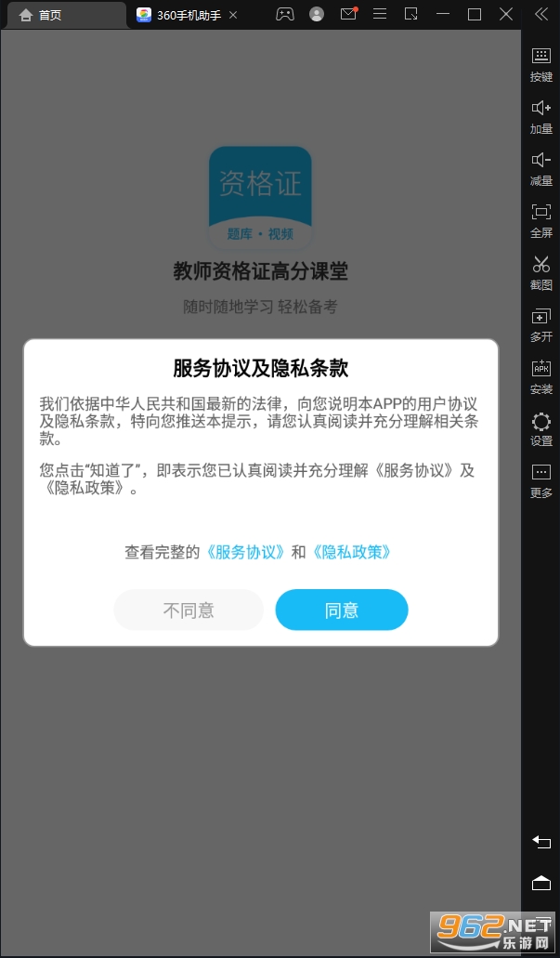Open multi-instance 多开 tool
This screenshot has height=958, width=560.
[541, 324]
